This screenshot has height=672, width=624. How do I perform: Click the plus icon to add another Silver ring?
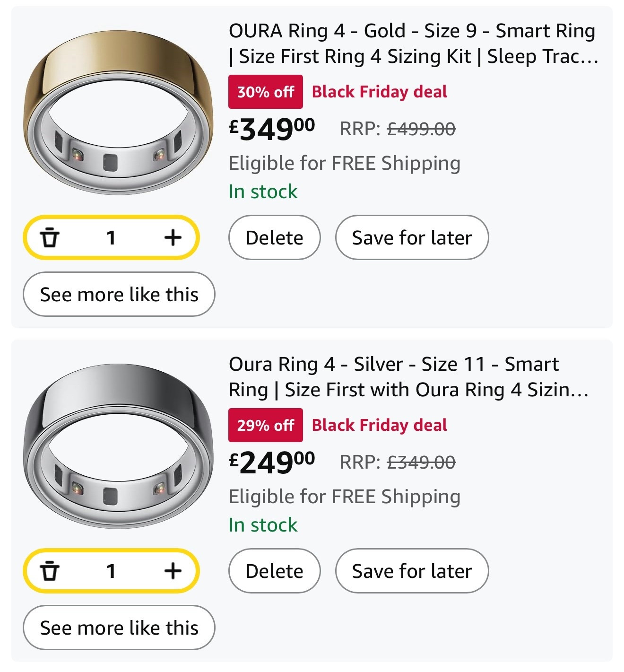point(173,571)
